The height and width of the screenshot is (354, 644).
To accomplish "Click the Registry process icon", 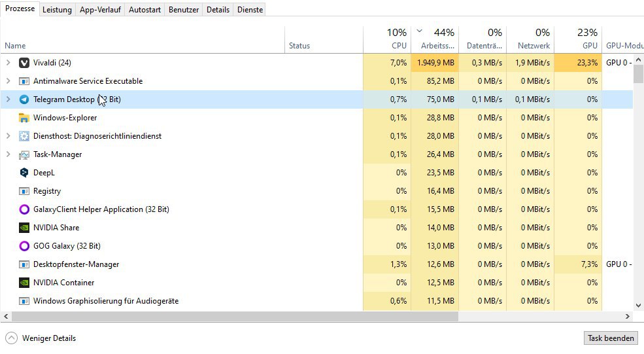I will point(24,191).
